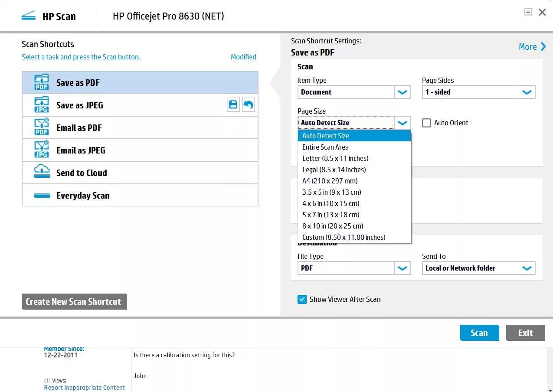Click the HP Officejet Pro 8630 (NET) title
The height and width of the screenshot is (392, 553).
[x=168, y=16]
